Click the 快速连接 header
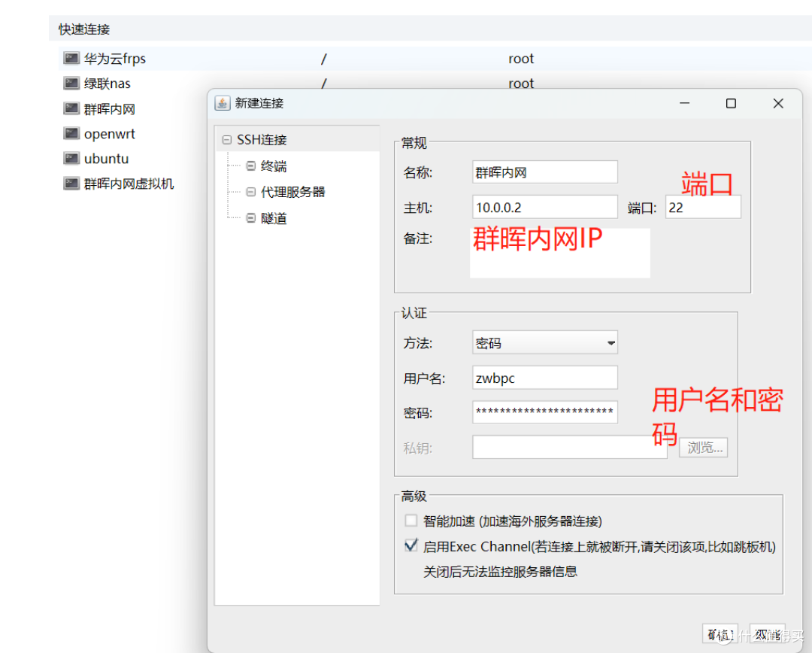 (84, 29)
